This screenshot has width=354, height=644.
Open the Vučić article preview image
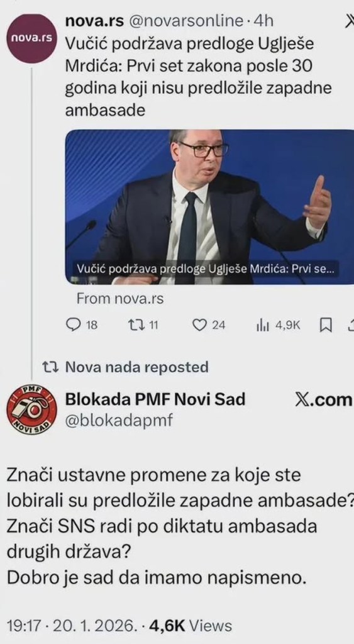(x=209, y=207)
